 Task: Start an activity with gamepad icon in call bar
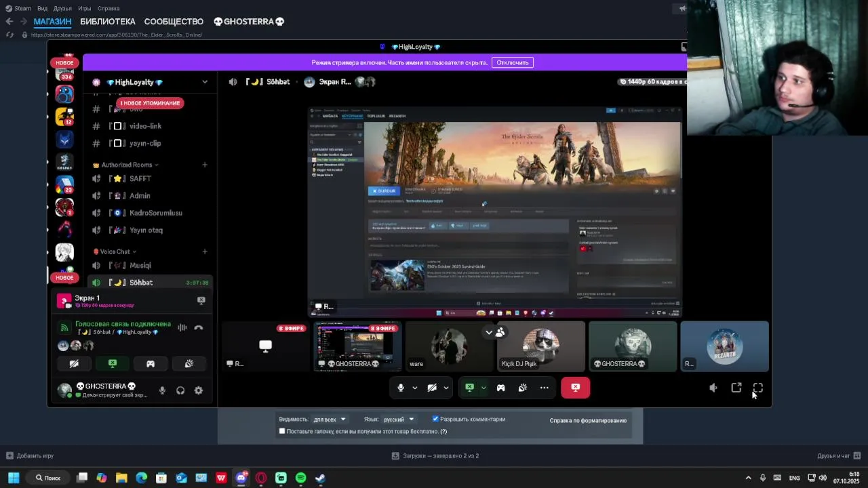click(x=500, y=388)
